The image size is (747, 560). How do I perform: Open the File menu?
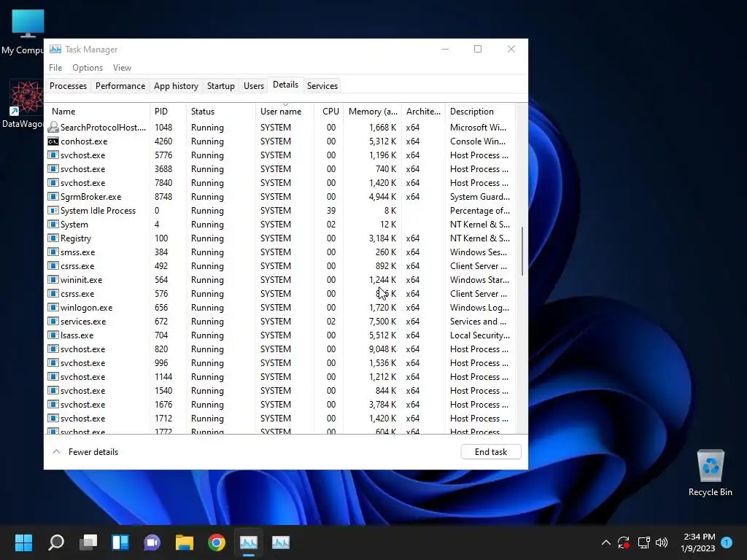(x=55, y=68)
